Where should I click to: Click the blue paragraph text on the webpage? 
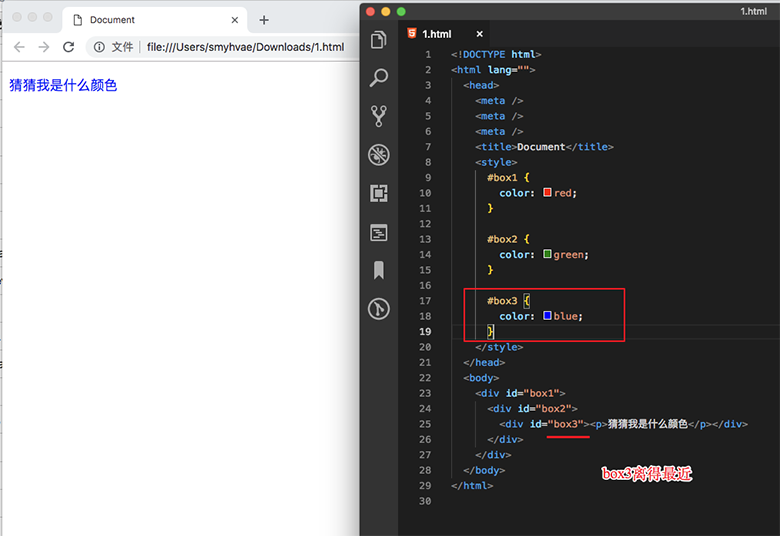pyautogui.click(x=63, y=86)
